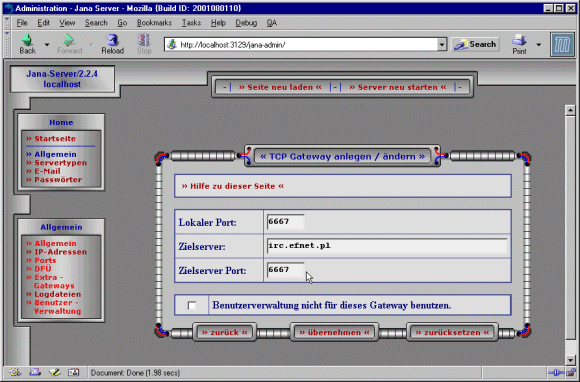Collapse the menu bar toolbar grippy
Viewport: 580px width, 382px height.
click(x=7, y=23)
